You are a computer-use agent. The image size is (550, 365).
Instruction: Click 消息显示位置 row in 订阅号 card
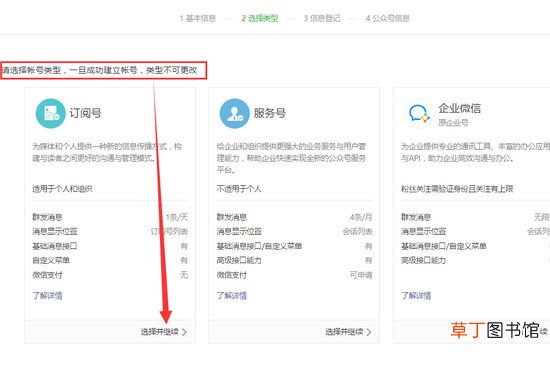pos(110,231)
